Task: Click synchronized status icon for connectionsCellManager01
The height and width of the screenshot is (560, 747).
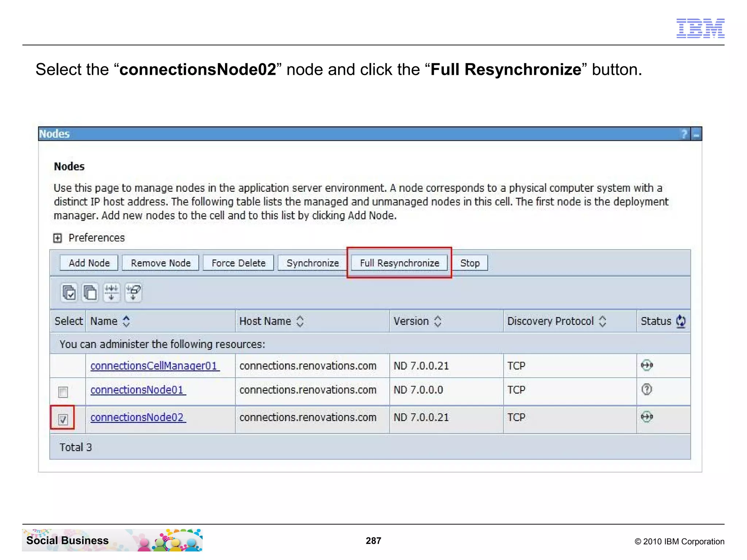Action: pos(647,365)
